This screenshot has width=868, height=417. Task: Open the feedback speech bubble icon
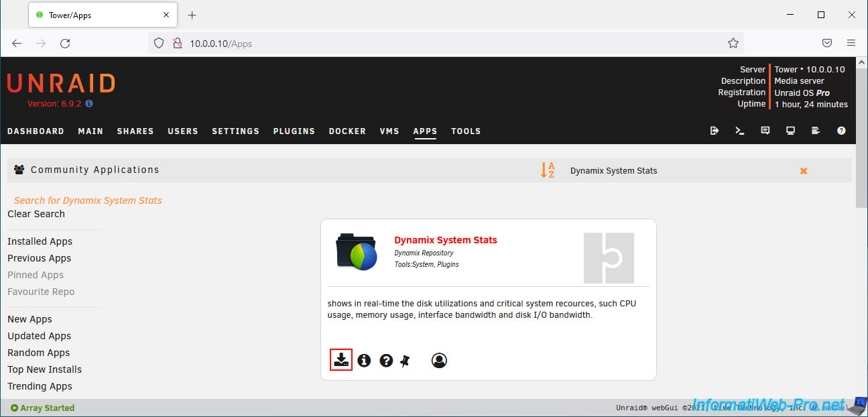[x=765, y=131]
